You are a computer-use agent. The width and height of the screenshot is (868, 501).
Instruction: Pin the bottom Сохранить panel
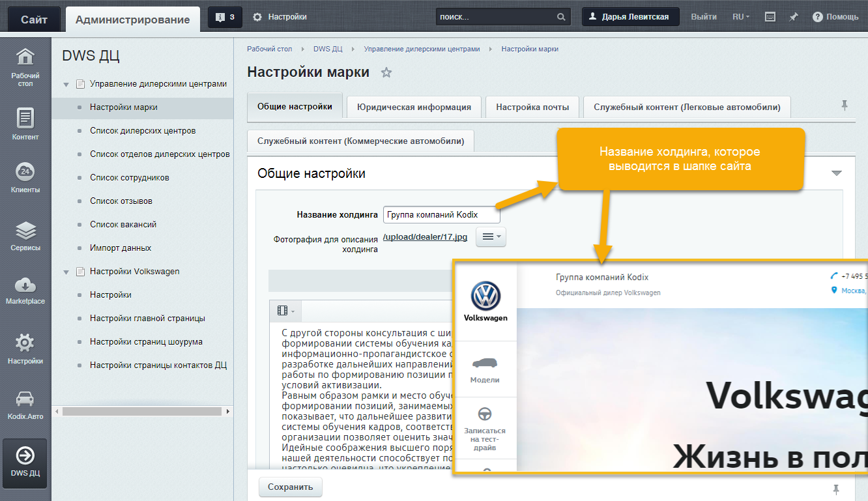(x=836, y=489)
